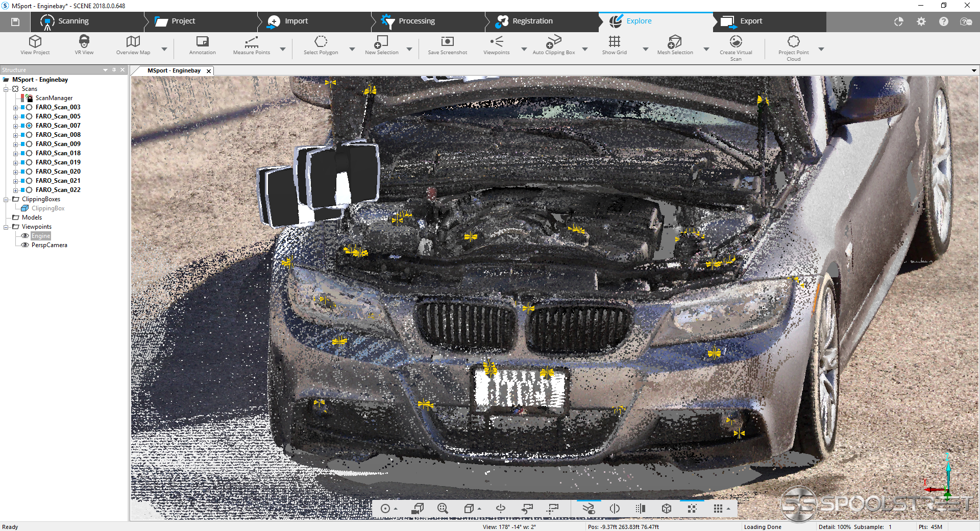980x531 pixels.
Task: Toggle visibility square of FARO_Scan_007
Action: tap(22, 126)
